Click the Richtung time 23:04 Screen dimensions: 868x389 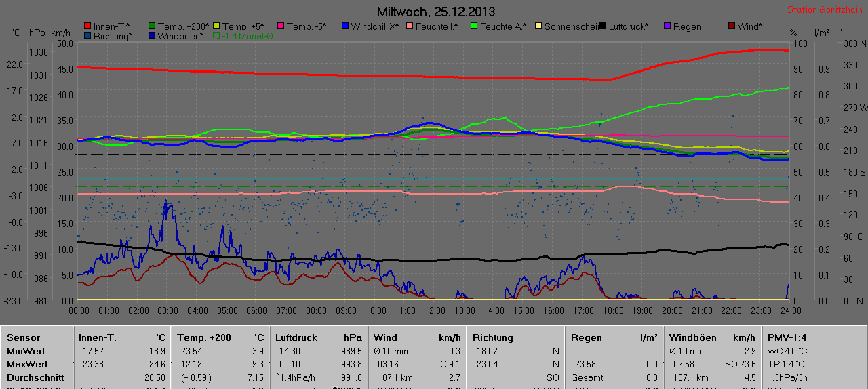pyautogui.click(x=487, y=364)
